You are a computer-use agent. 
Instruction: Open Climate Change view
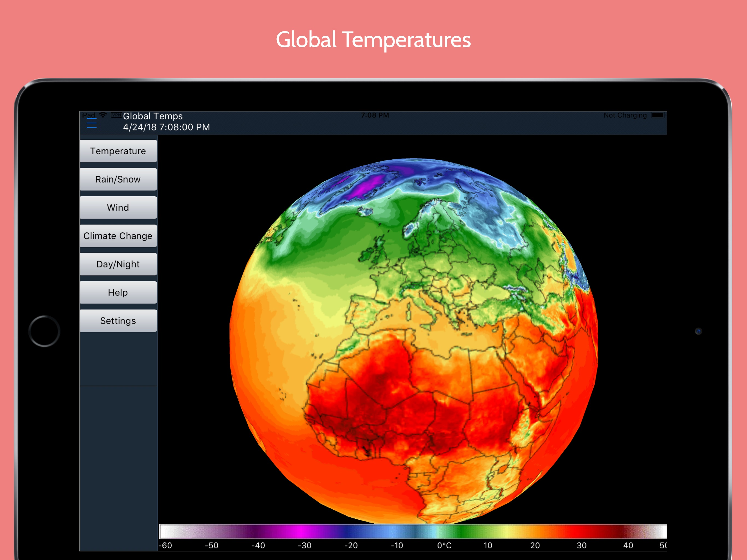pos(118,236)
